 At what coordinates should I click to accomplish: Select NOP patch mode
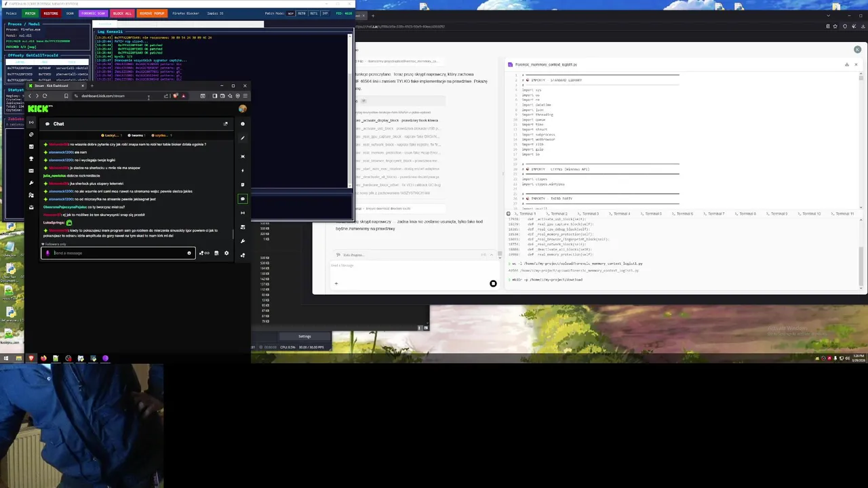pos(291,14)
